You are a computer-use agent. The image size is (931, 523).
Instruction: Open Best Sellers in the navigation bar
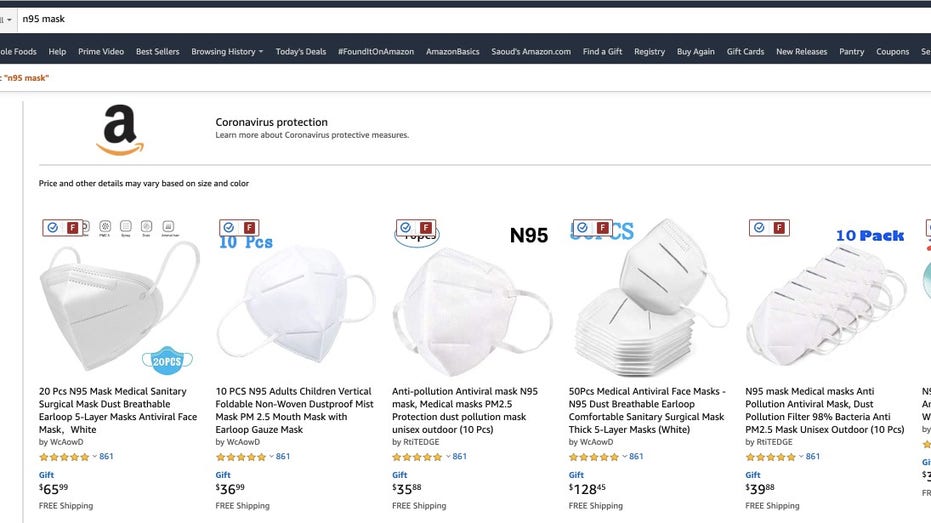(157, 52)
